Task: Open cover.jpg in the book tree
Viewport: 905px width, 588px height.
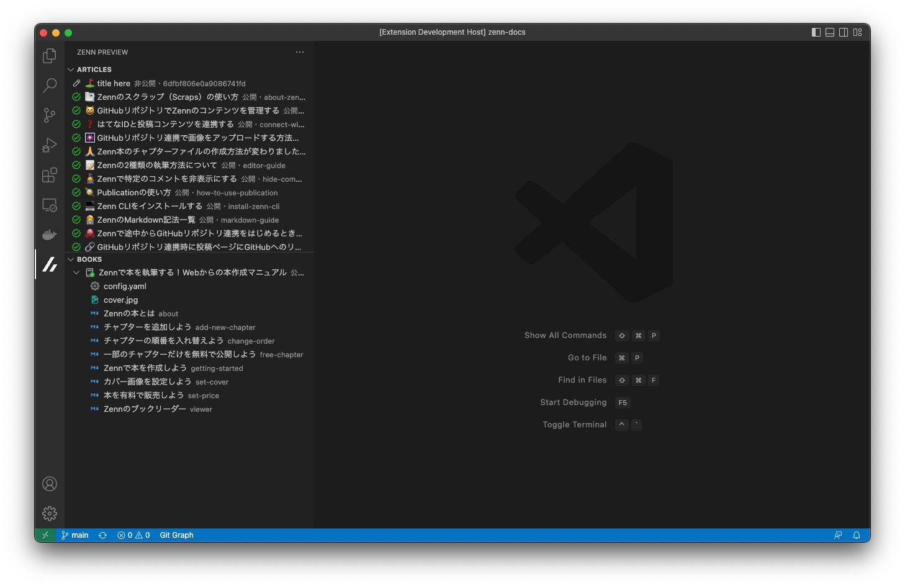Action: coord(189,300)
